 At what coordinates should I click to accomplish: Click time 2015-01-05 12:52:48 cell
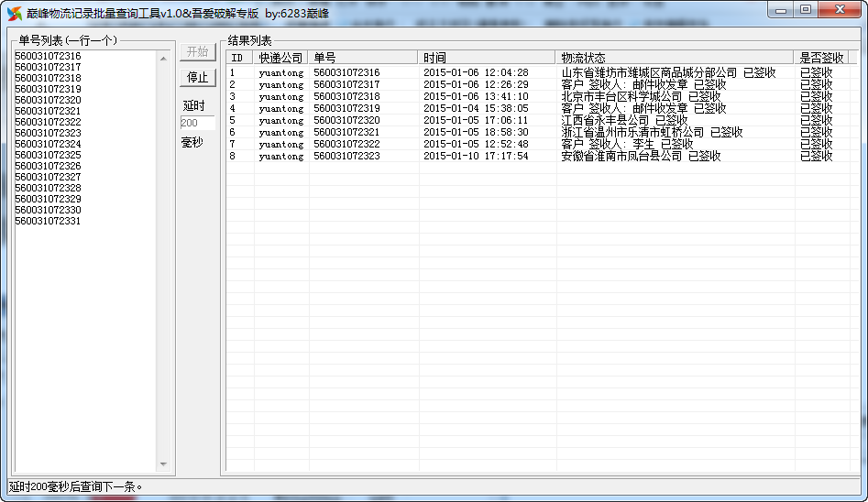pyautogui.click(x=476, y=144)
